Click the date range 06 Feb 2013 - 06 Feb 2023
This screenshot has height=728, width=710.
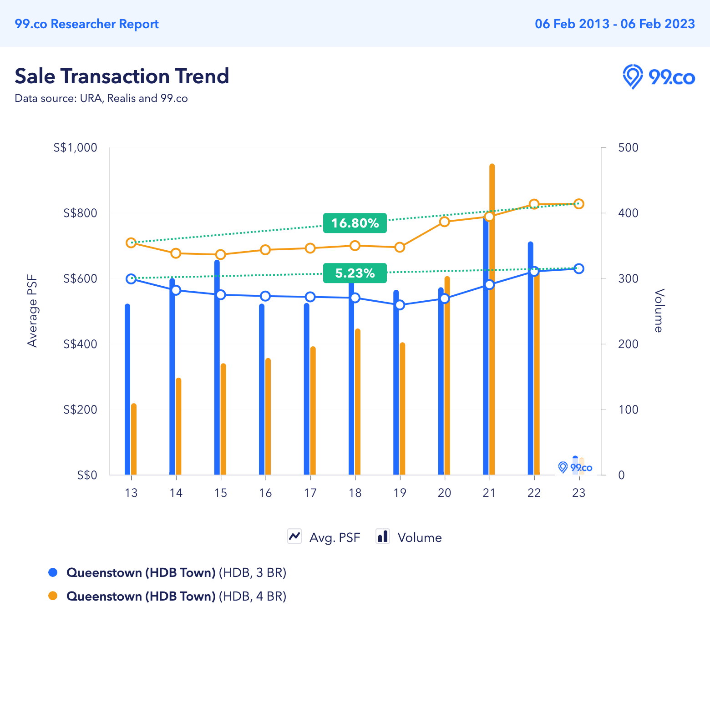[615, 24]
